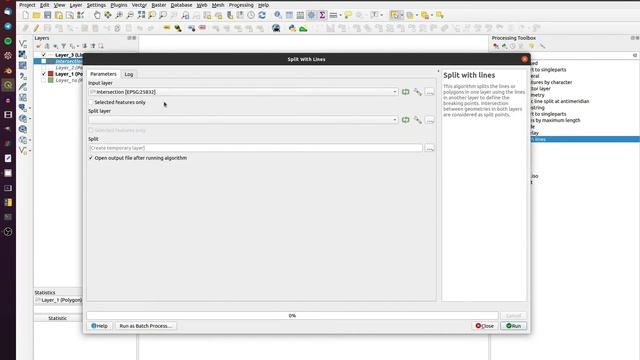Image resolution: width=640 pixels, height=360 pixels.
Task: Open the Input layer dropdown
Action: [243, 92]
